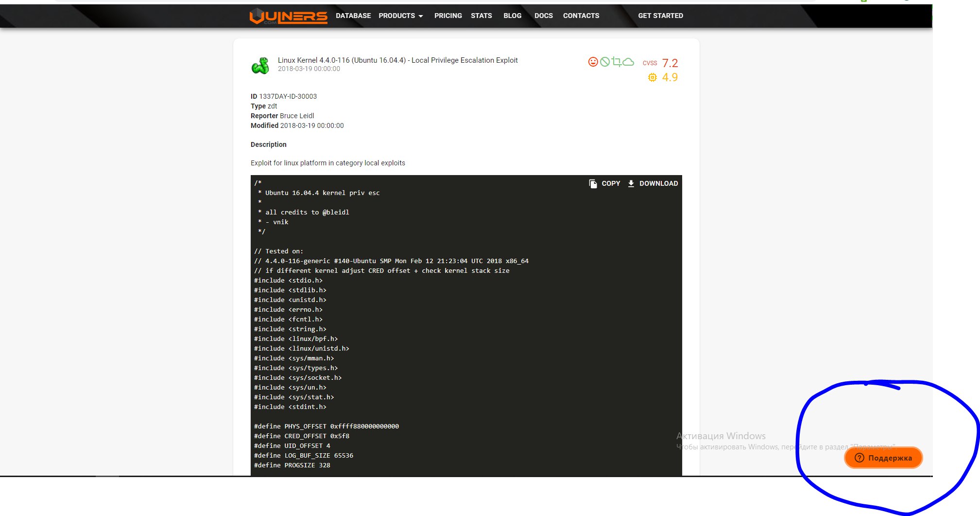
Task: Click the GET STARTED button
Action: (661, 16)
